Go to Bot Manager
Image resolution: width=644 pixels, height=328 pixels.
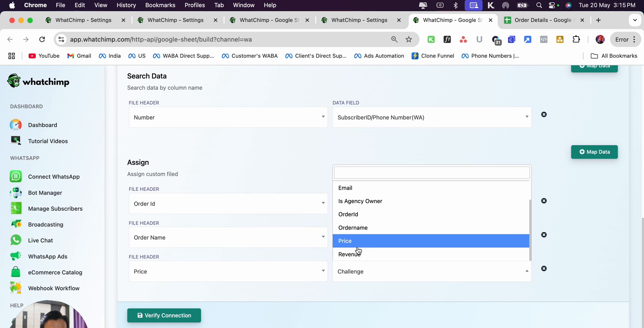point(36,193)
